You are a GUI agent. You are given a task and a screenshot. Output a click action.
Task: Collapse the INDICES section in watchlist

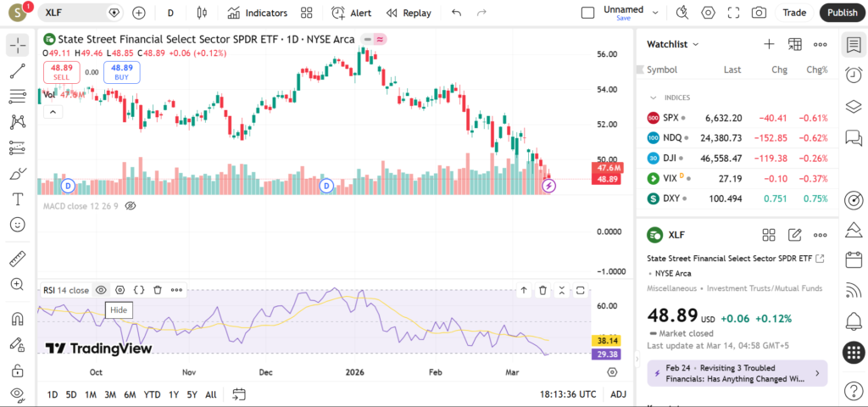click(x=653, y=98)
